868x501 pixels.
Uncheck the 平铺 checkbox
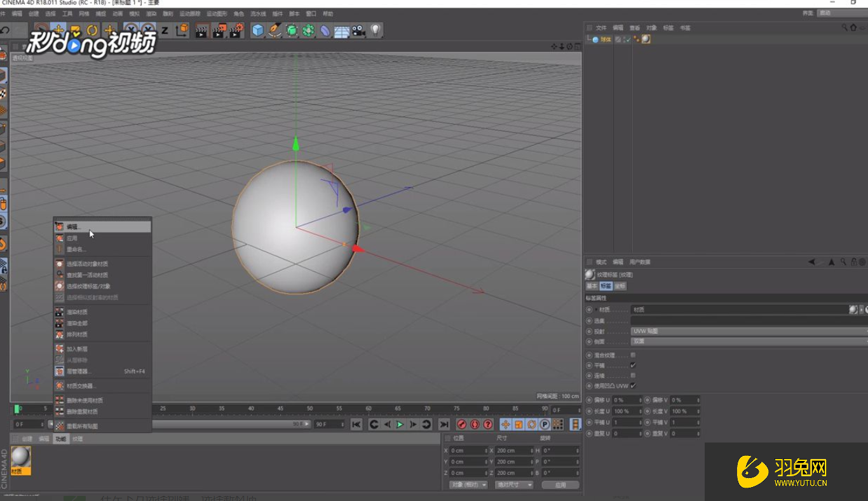click(x=633, y=366)
